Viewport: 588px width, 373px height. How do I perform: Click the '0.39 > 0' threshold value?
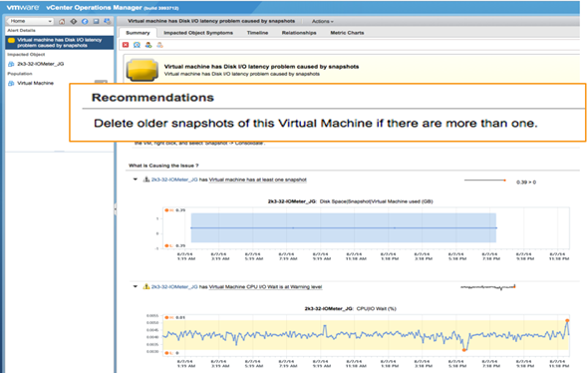526,183
